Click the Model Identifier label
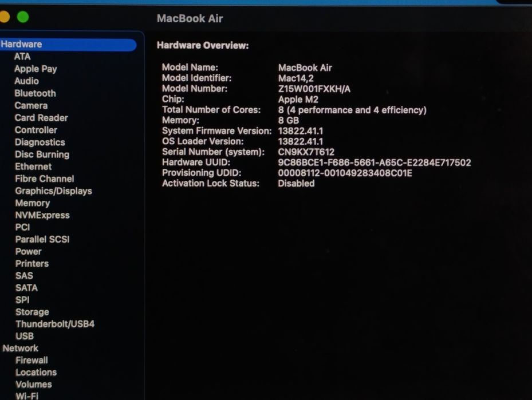This screenshot has width=532, height=400. point(197,78)
